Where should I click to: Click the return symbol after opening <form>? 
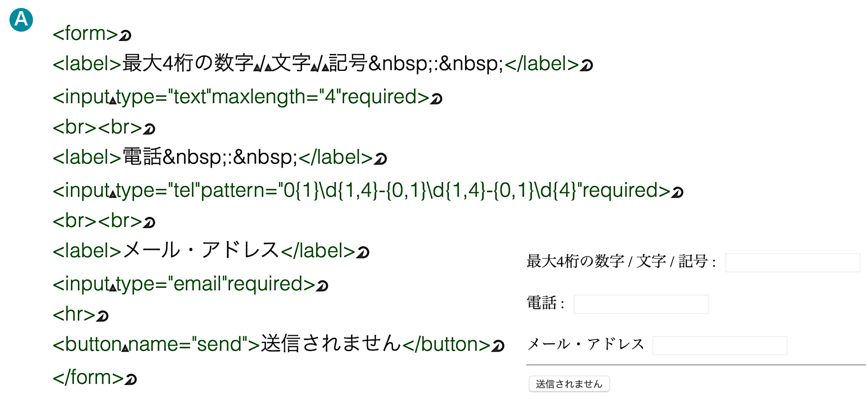pos(125,35)
